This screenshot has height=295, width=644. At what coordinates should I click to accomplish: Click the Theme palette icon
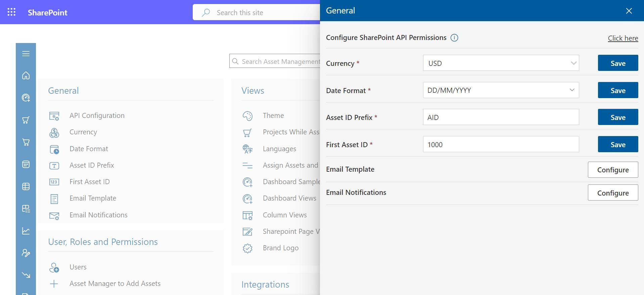[247, 116]
